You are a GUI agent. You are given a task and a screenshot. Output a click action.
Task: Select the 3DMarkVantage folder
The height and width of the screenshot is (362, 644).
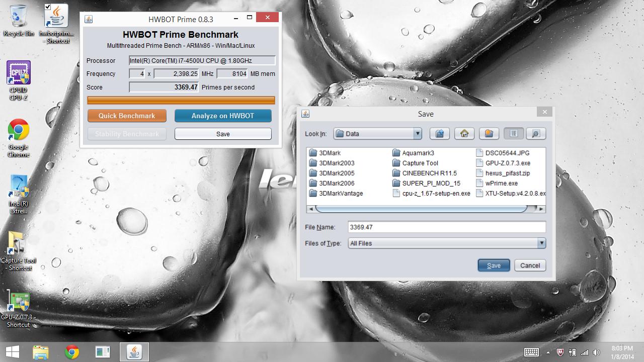pyautogui.click(x=336, y=193)
